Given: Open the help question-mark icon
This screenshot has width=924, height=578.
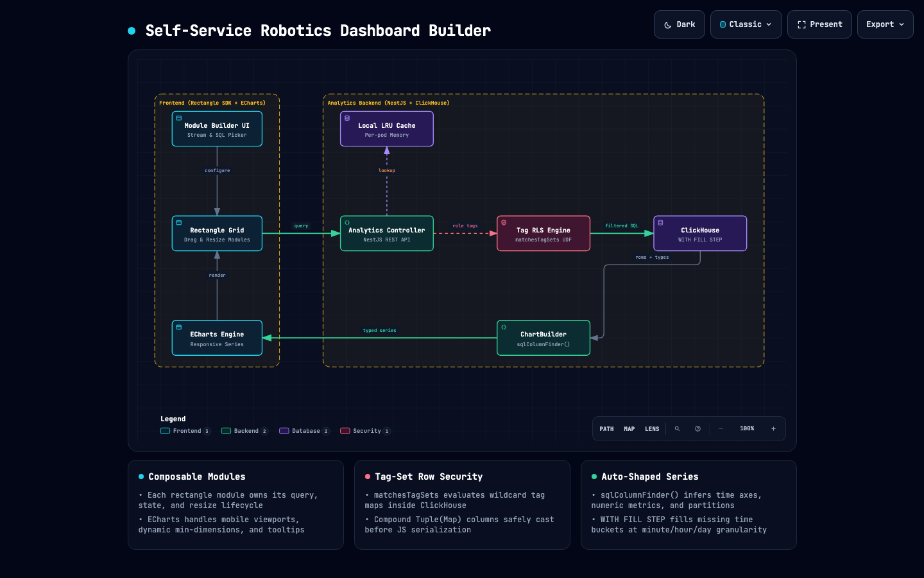Looking at the screenshot, I should click(697, 428).
